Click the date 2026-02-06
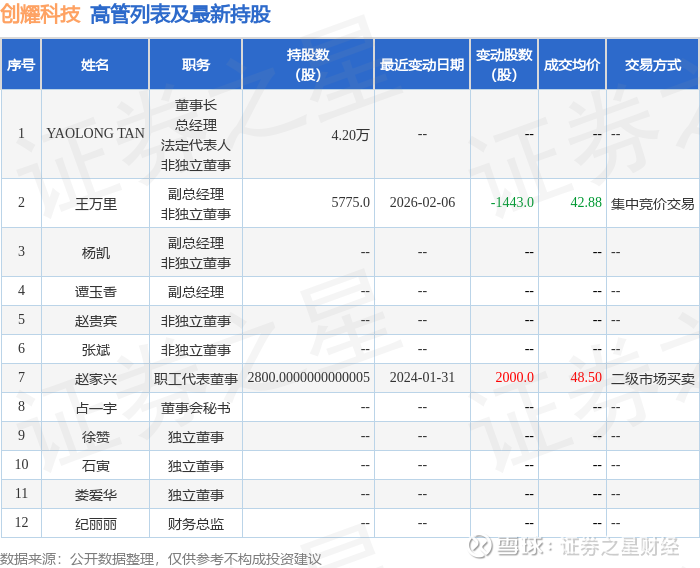The width and height of the screenshot is (700, 568). point(422,202)
